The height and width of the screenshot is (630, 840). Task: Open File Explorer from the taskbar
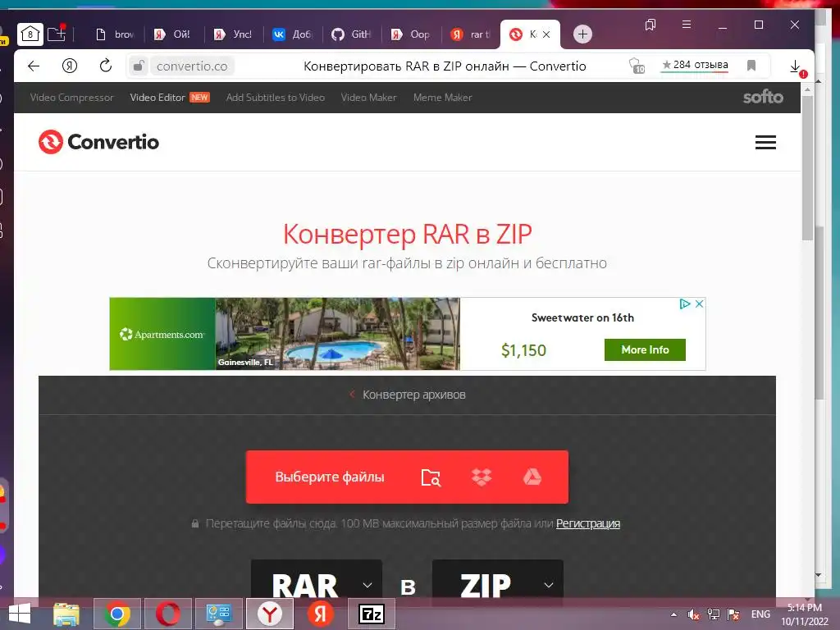[x=66, y=614]
